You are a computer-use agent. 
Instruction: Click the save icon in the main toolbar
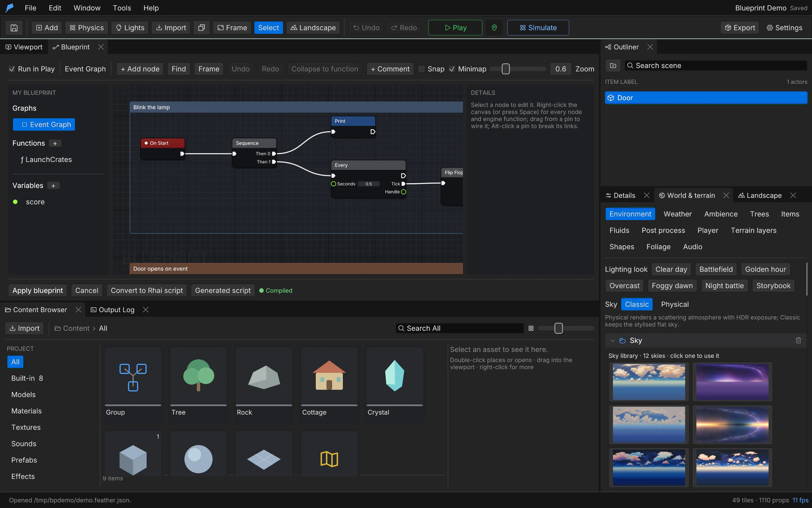14,28
